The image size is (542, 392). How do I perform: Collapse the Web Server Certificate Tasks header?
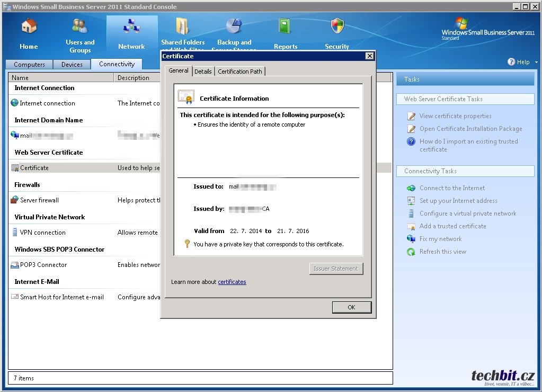[465, 99]
